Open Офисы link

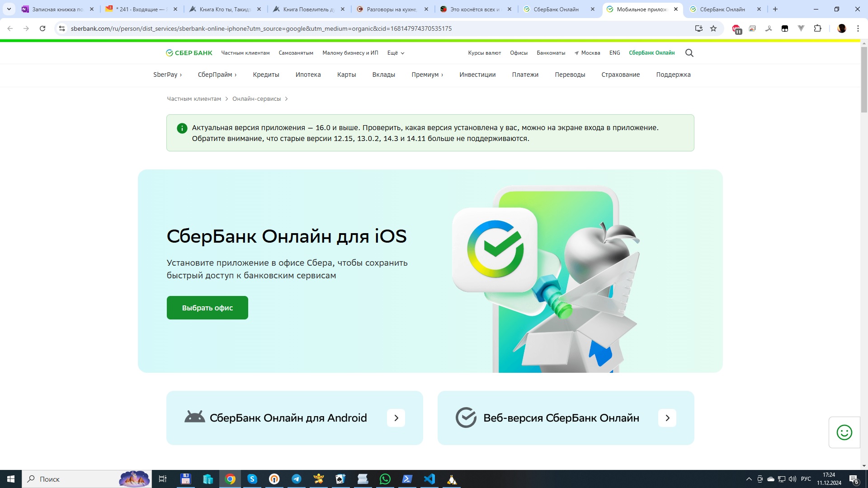point(519,53)
